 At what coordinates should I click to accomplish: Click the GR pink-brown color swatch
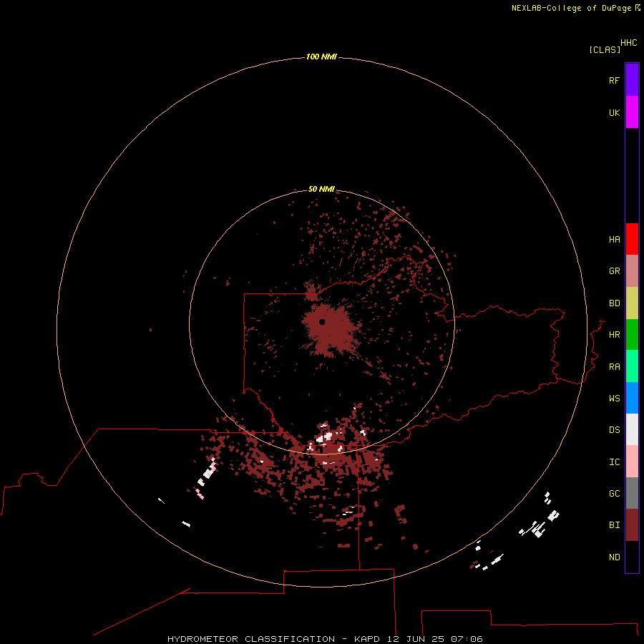632,271
